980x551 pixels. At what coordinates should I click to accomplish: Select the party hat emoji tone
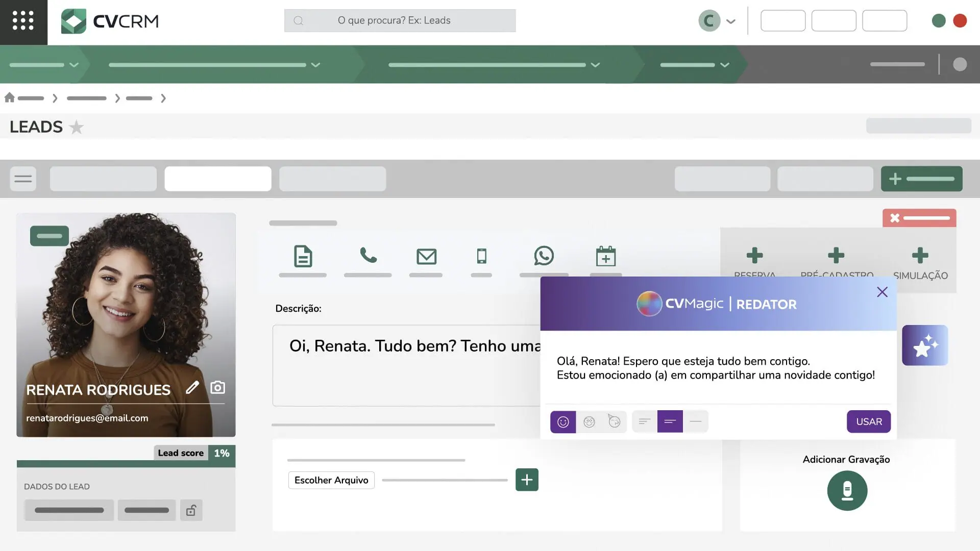[614, 421]
